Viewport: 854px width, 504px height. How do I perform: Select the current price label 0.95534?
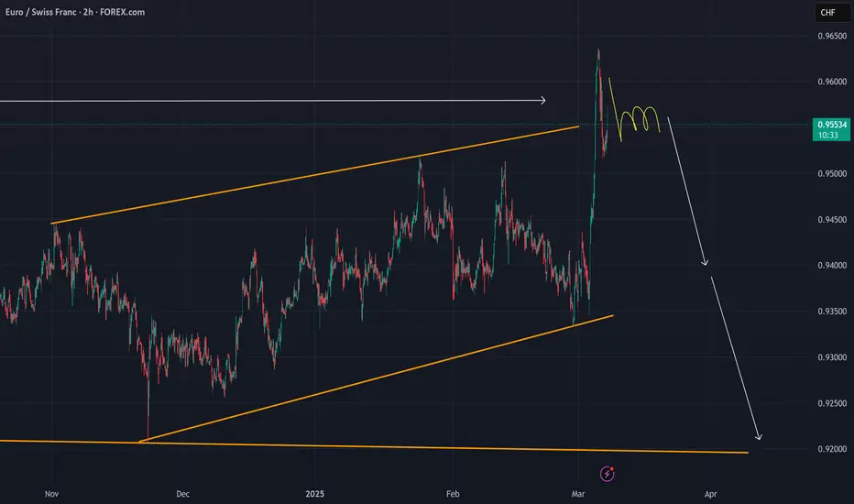coord(831,130)
